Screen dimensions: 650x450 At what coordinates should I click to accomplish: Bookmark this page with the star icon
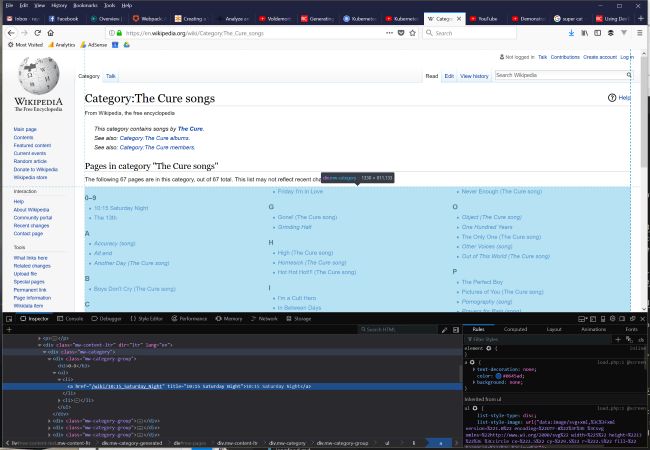click(x=412, y=33)
